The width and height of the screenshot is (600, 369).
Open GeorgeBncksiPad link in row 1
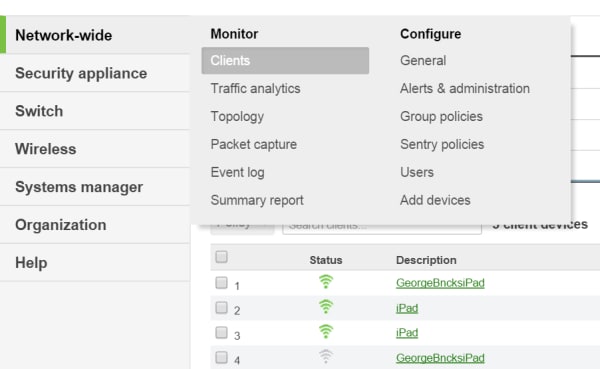pyautogui.click(x=440, y=283)
